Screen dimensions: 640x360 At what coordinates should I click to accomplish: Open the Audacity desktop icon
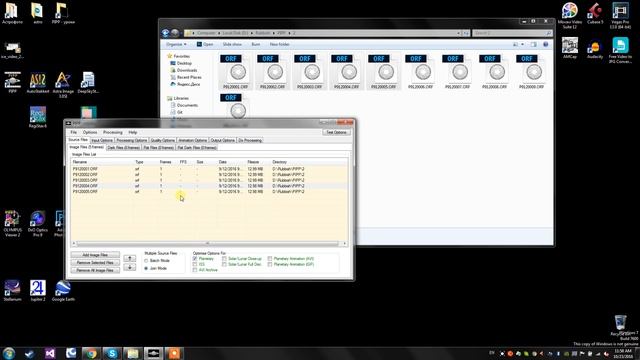click(595, 48)
